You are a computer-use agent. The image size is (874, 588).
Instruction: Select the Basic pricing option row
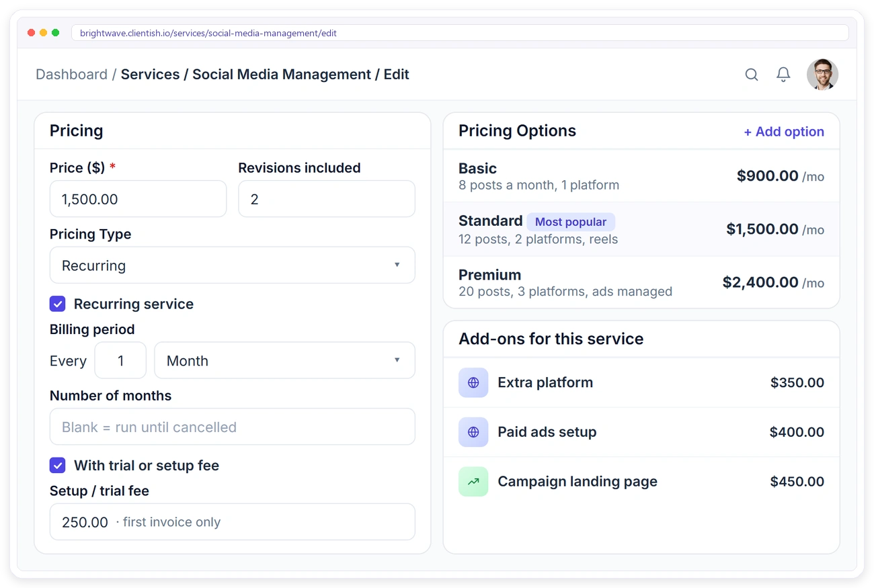click(x=641, y=176)
